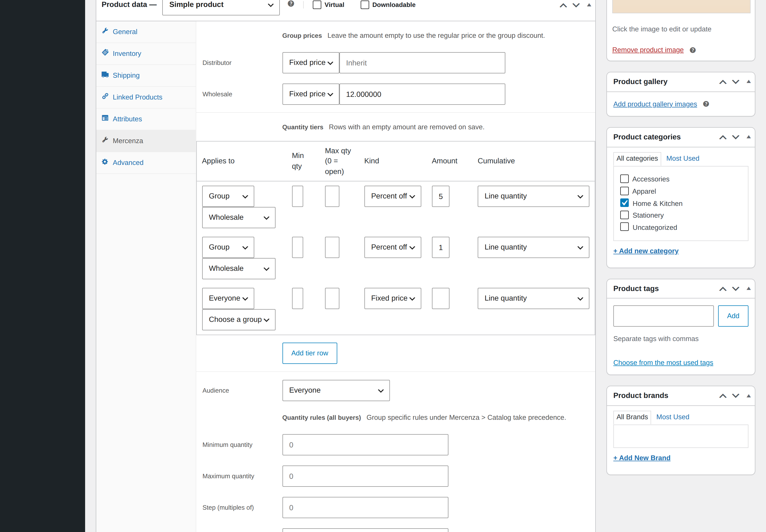Click help icon next to product type
Viewport: 766px width, 532px height.
(291, 4)
